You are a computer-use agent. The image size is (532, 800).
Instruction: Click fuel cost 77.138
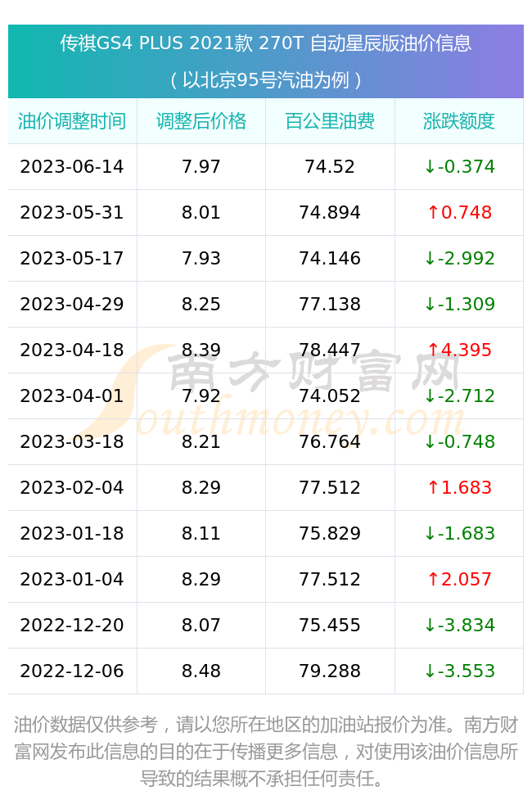tap(330, 304)
